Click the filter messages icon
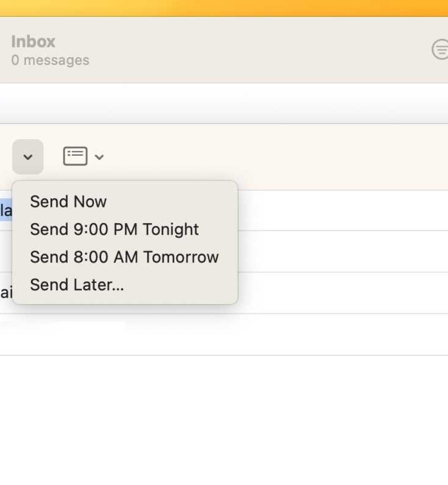The height and width of the screenshot is (485, 448). click(441, 49)
